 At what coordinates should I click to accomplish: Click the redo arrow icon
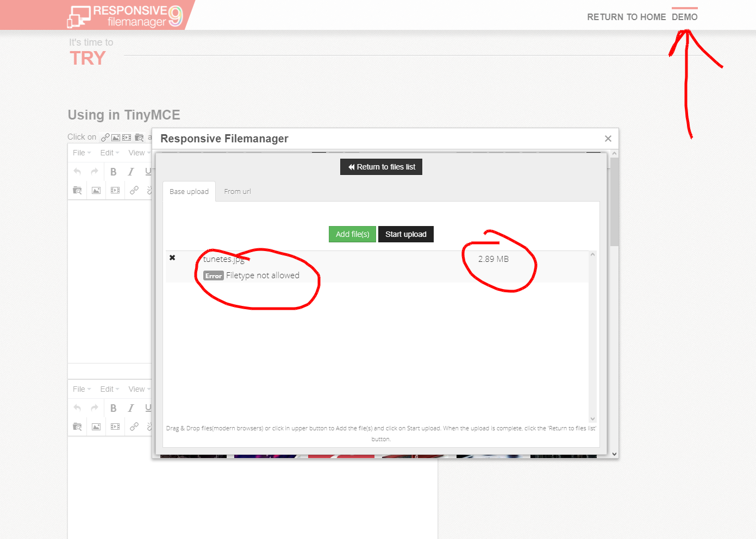pyautogui.click(x=93, y=171)
